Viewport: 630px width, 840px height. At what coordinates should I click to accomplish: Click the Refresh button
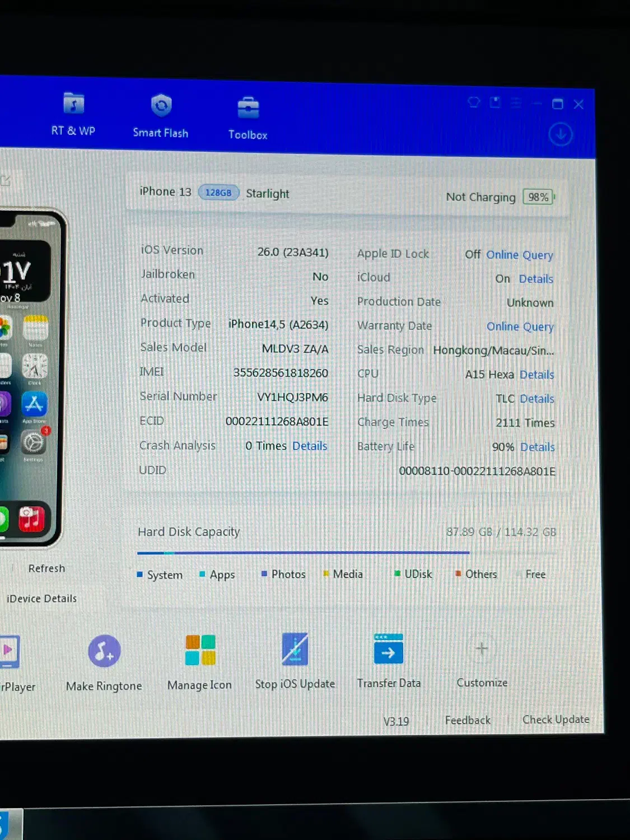tap(46, 568)
